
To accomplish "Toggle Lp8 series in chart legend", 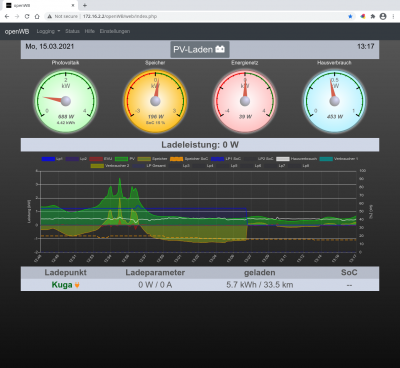I will tap(299, 166).
